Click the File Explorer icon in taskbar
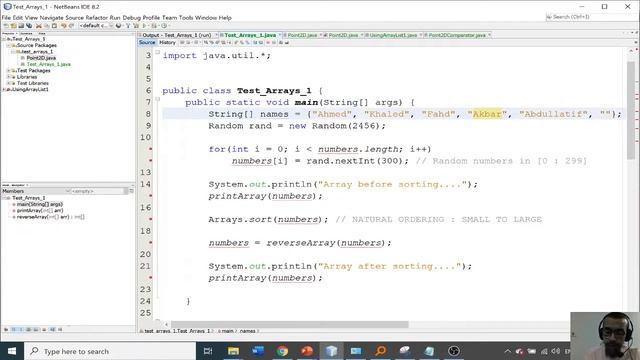The image size is (640, 360). point(233,351)
